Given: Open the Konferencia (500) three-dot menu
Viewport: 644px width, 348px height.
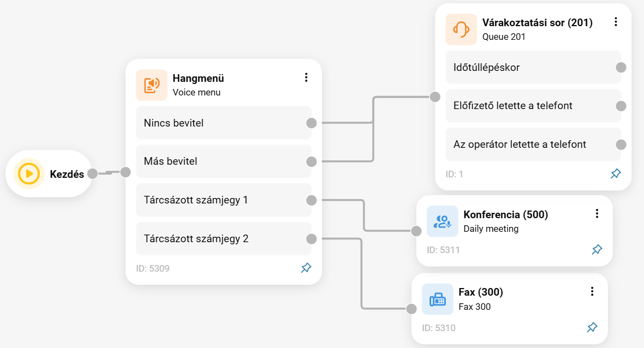Looking at the screenshot, I should tap(597, 213).
